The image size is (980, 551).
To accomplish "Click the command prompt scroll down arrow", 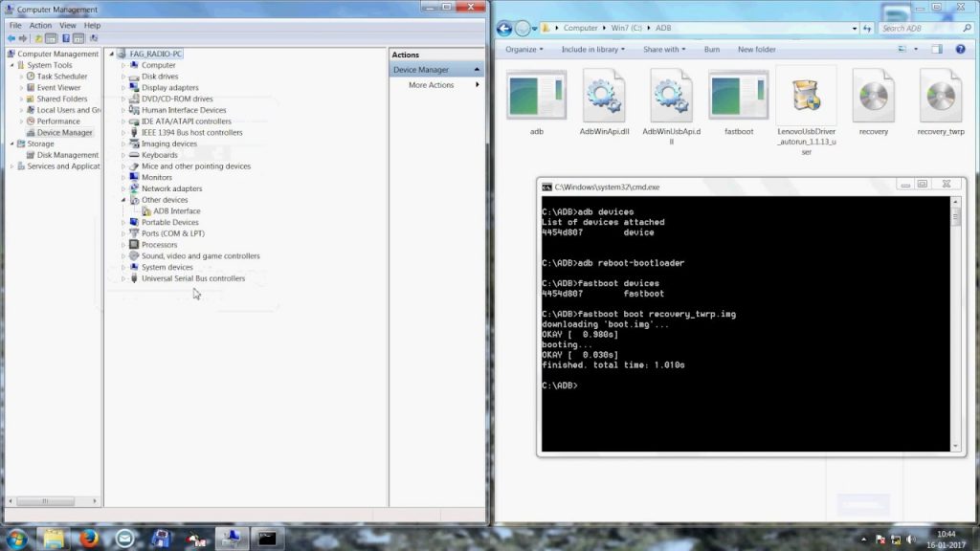I will (955, 446).
